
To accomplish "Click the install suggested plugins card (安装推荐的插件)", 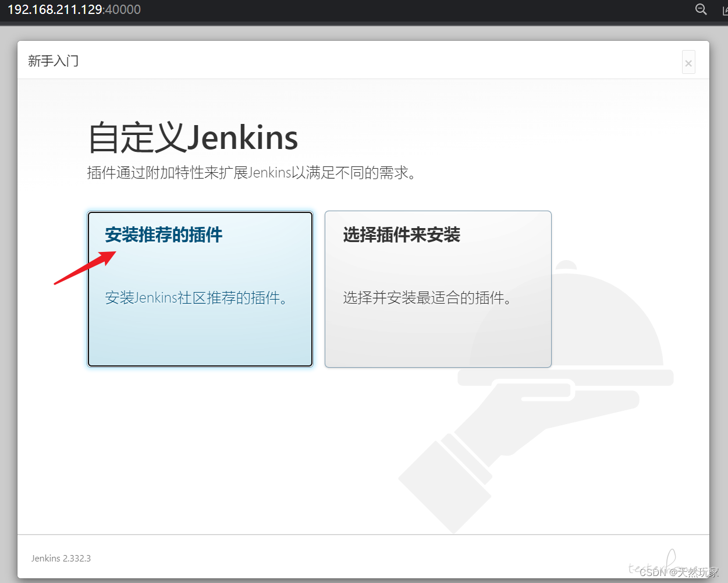I will [200, 289].
